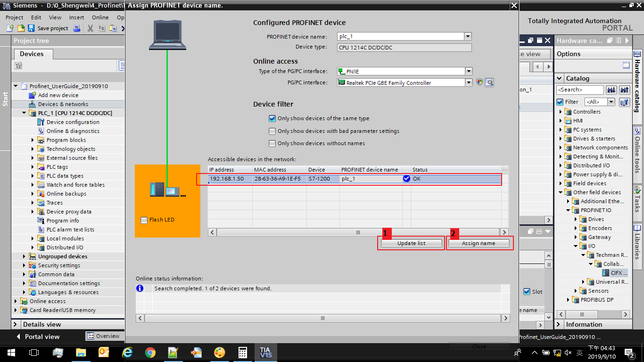Image resolution: width=644 pixels, height=362 pixels.
Task: Save the project with the floppy icon
Action: coord(32,28)
